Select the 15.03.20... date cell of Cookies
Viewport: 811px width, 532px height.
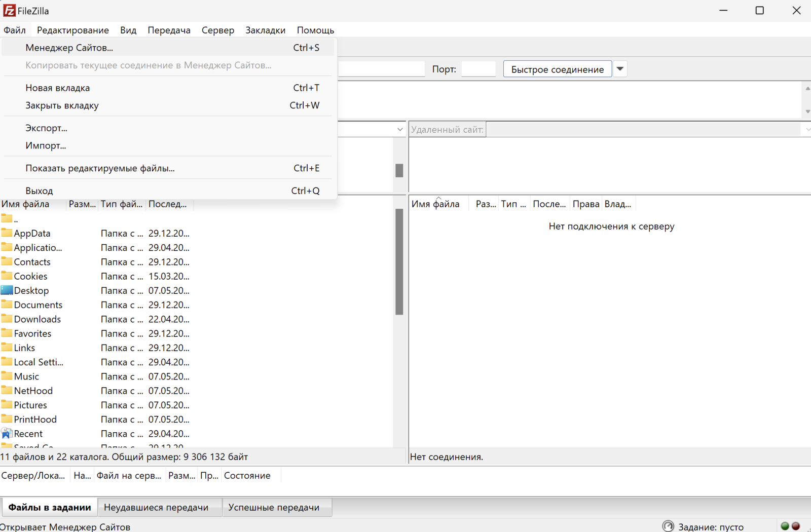tap(169, 276)
